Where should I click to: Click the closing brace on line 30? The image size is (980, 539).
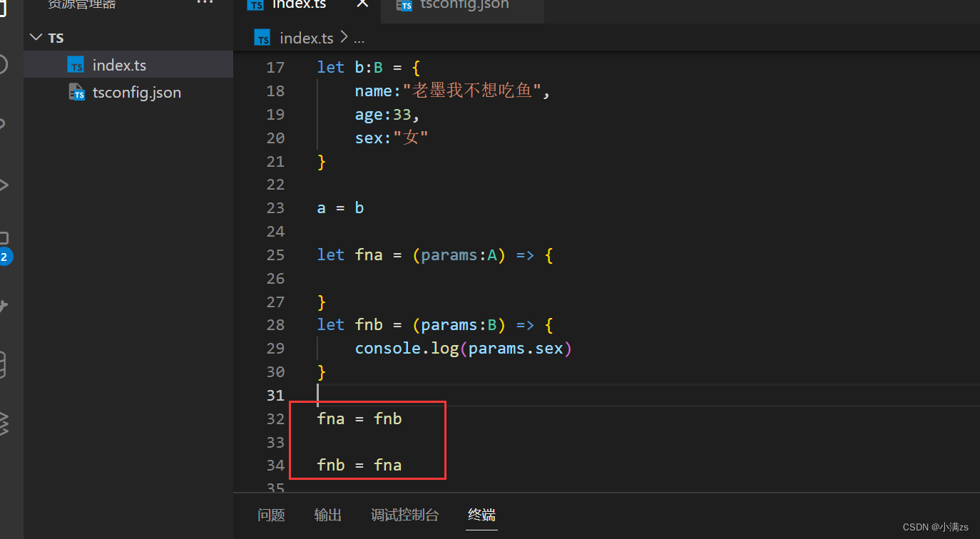[322, 371]
